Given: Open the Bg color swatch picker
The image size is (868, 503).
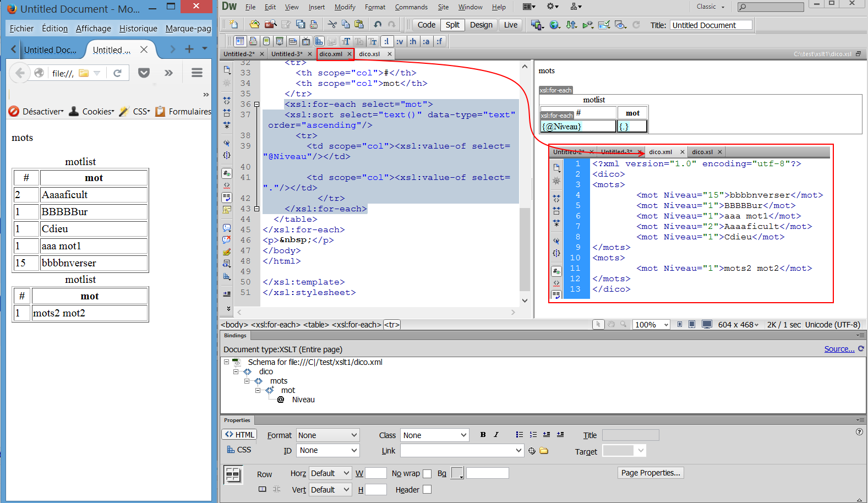Looking at the screenshot, I should point(457,473).
